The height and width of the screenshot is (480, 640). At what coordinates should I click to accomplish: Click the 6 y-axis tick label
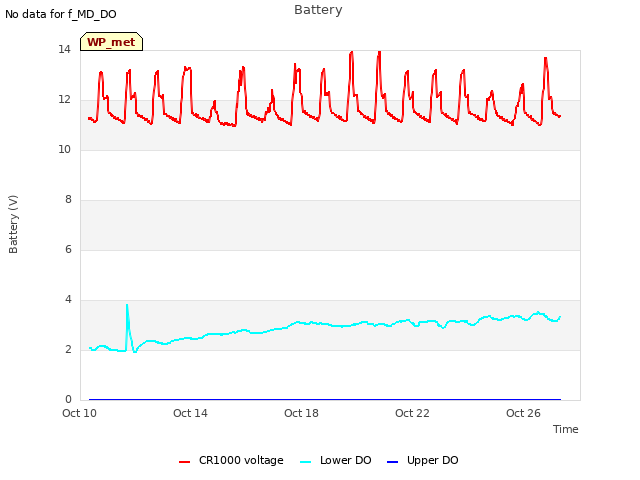(x=68, y=249)
